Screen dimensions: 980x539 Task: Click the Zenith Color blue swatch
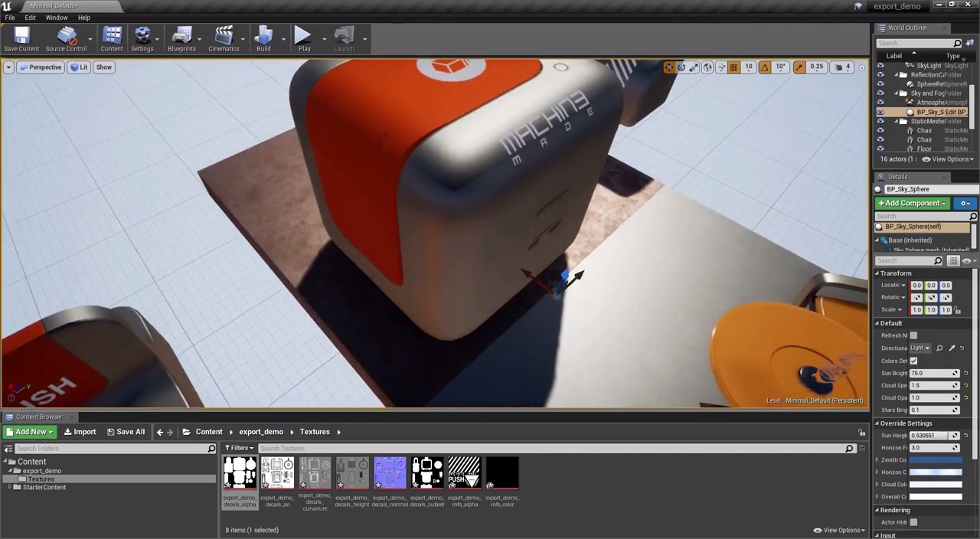(935, 460)
